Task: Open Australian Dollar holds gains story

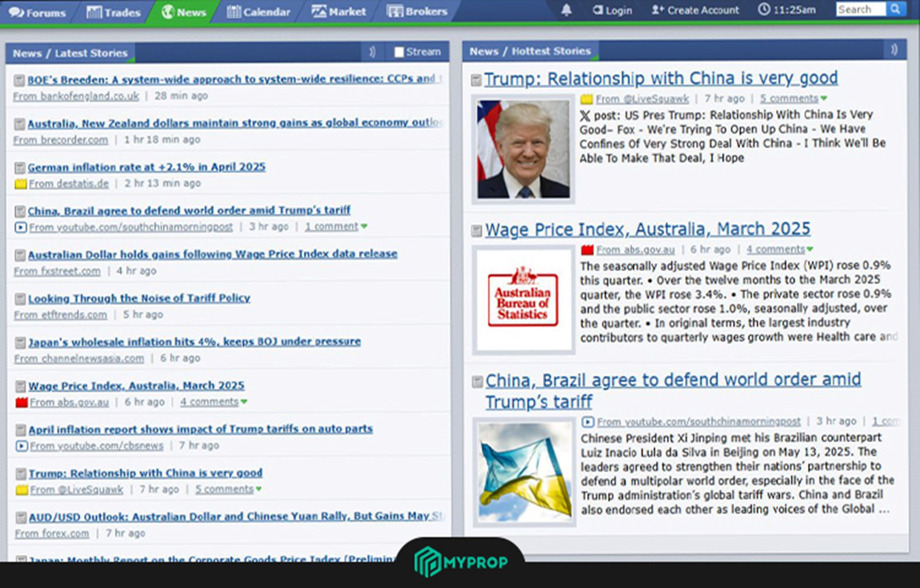Action: 212,254
